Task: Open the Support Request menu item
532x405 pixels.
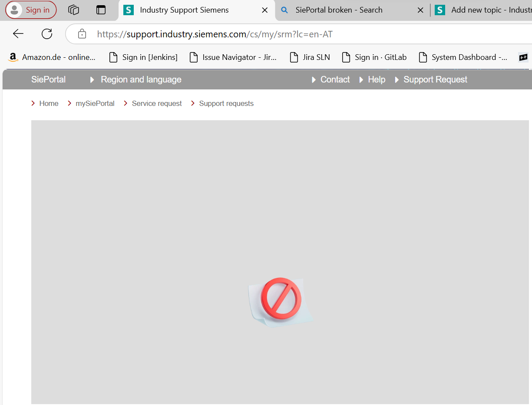Action: pos(435,79)
